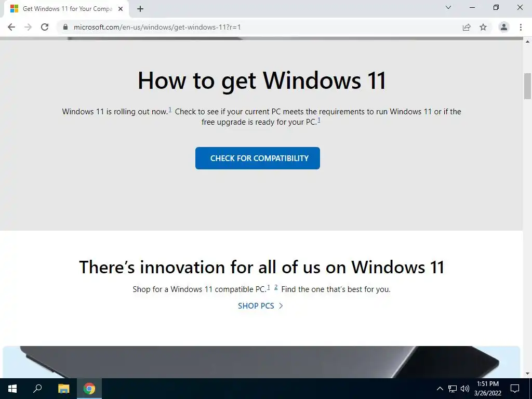Open Chrome's three-dot menu
This screenshot has height=399, width=532.
[x=521, y=27]
